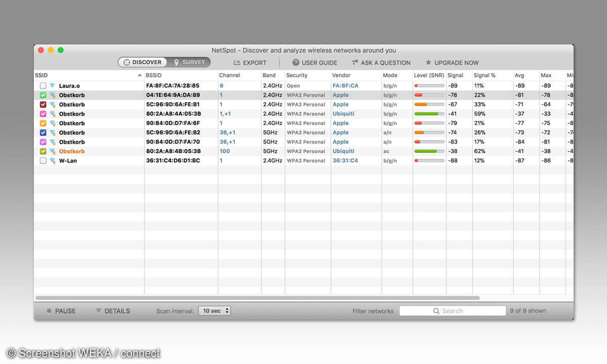Sort by SSID column header

pyautogui.click(x=89, y=75)
